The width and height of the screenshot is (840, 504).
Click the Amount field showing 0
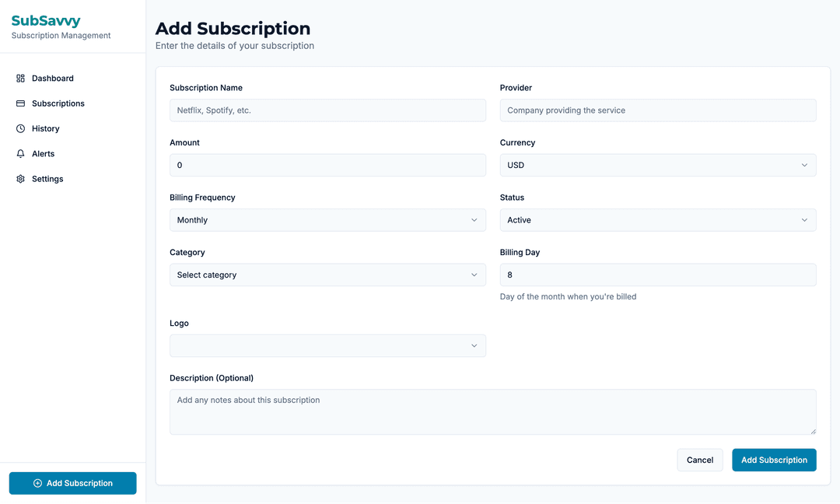tap(327, 165)
